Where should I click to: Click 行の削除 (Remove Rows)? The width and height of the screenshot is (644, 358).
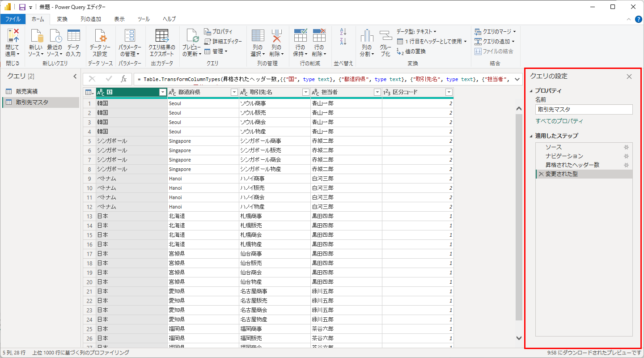(x=319, y=43)
